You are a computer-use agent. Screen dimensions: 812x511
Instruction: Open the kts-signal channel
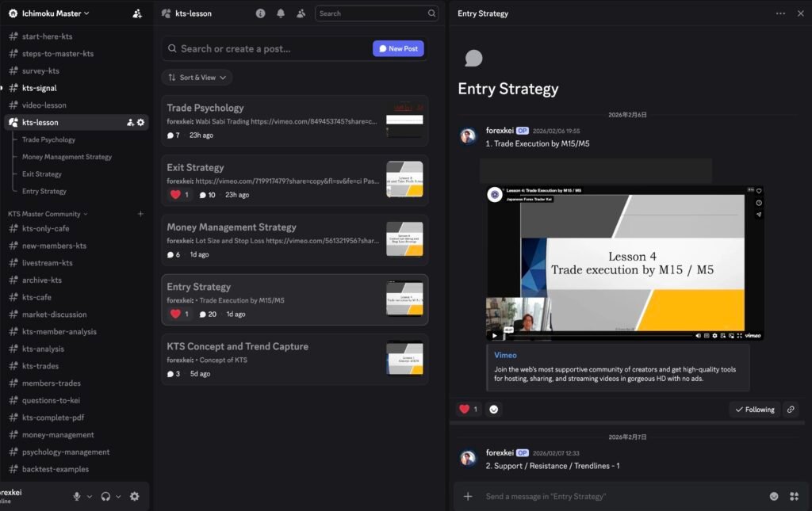tap(39, 88)
